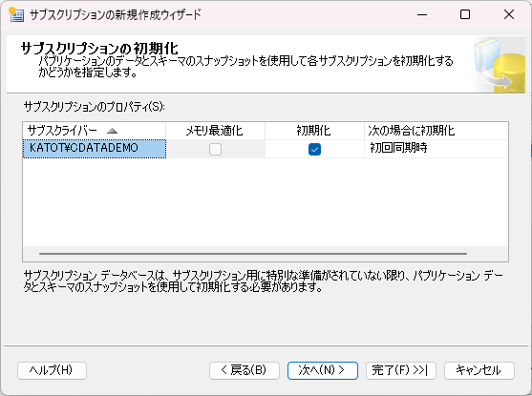Proceed with 次へ(N) button
Viewport: 532px width, 396px height.
(x=322, y=370)
